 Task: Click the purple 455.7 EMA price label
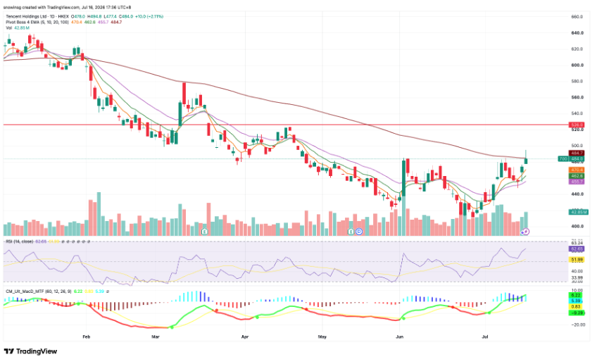click(577, 182)
